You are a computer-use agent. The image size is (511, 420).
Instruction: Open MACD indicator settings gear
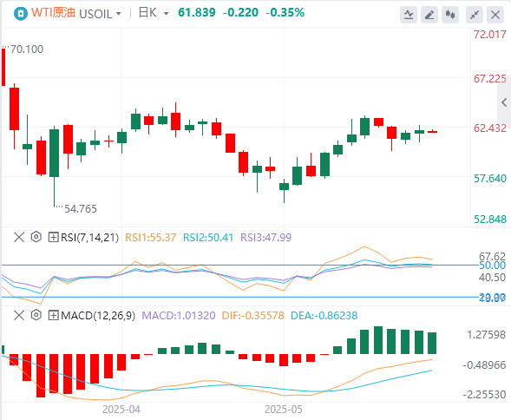[x=36, y=315]
